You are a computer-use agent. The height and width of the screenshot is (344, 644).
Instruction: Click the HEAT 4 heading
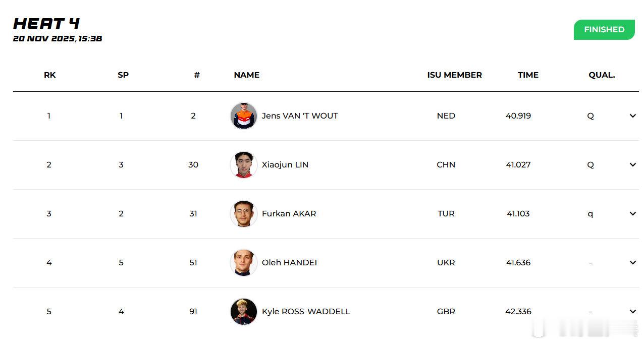tap(46, 23)
